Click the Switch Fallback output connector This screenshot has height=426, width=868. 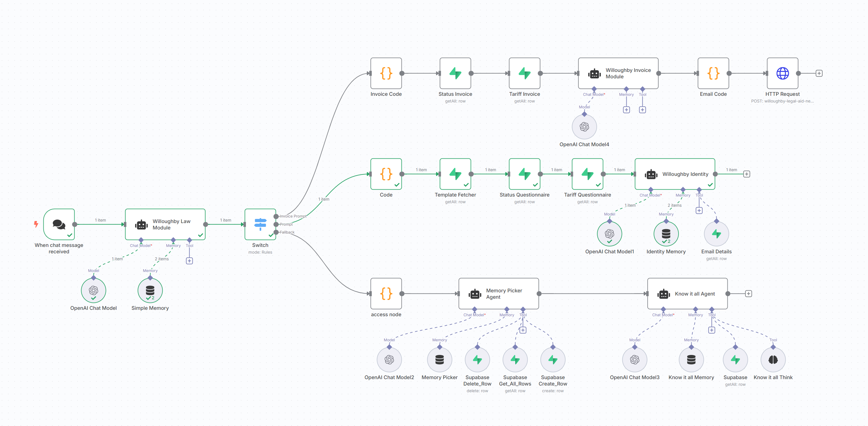pos(276,232)
